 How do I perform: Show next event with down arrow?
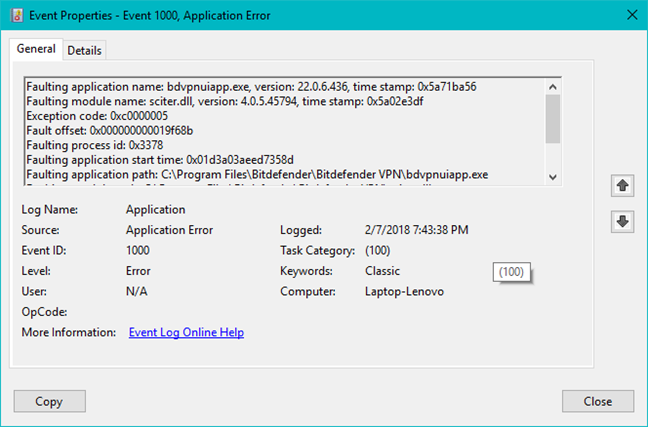[622, 222]
